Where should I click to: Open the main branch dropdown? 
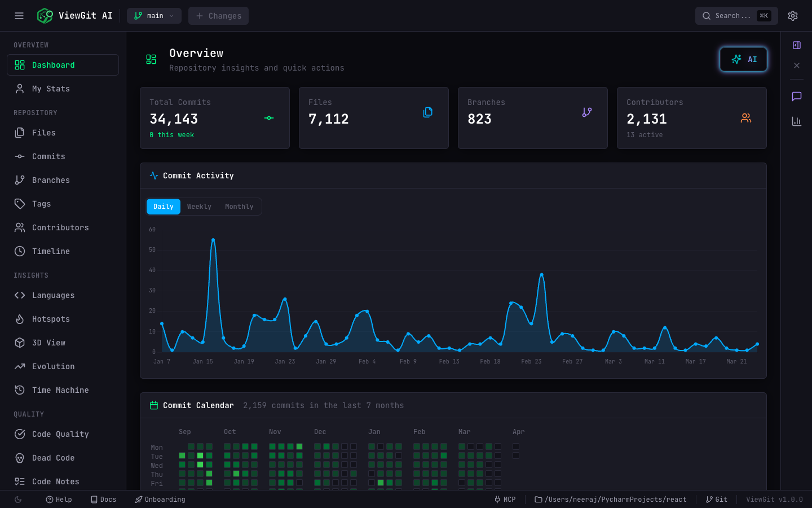[x=154, y=16]
